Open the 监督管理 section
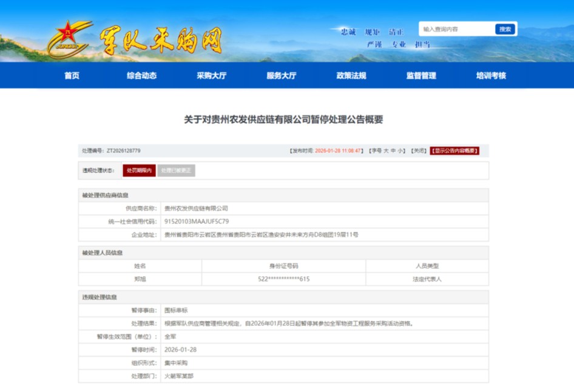The width and height of the screenshot is (574, 392). pos(421,76)
